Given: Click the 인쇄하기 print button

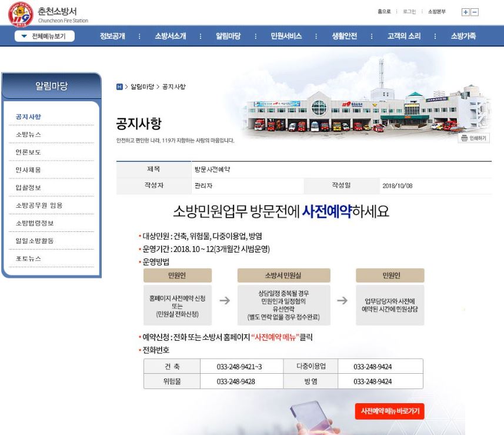Looking at the screenshot, I should coord(474,138).
